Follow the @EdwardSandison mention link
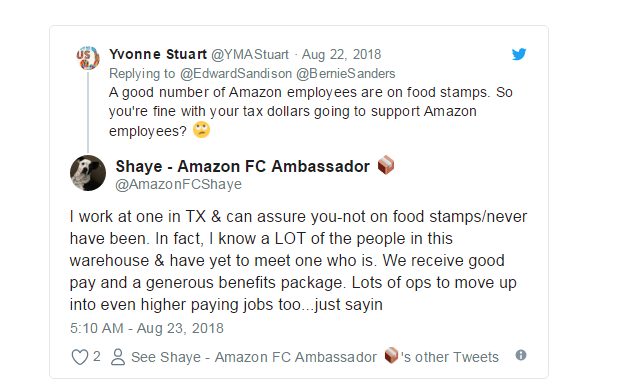The image size is (620, 384). [x=236, y=74]
